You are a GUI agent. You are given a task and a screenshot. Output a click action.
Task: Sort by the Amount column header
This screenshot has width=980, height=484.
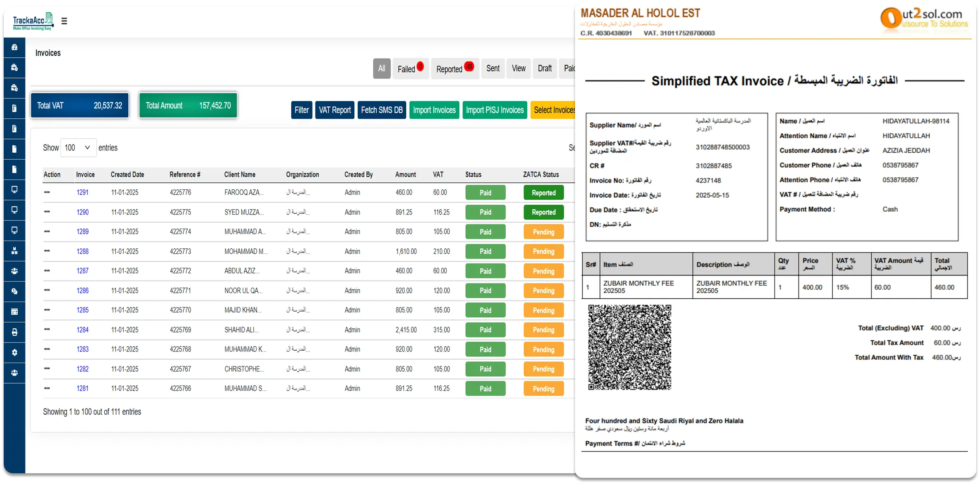tap(405, 175)
